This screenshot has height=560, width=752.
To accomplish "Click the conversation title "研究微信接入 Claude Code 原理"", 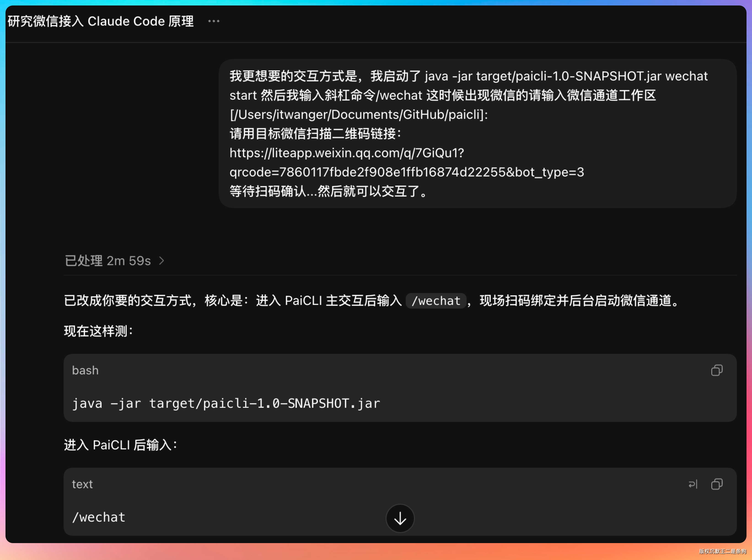I will click(x=101, y=21).
